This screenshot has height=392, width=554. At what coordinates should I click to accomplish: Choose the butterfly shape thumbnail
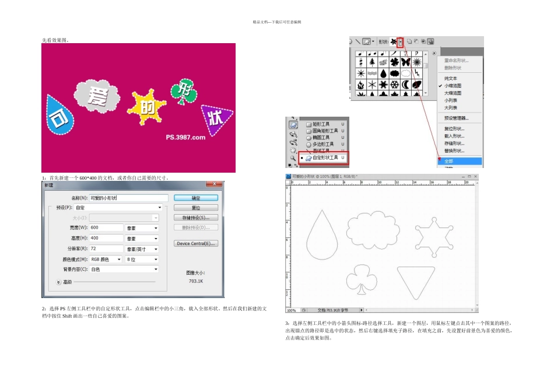coord(406,62)
